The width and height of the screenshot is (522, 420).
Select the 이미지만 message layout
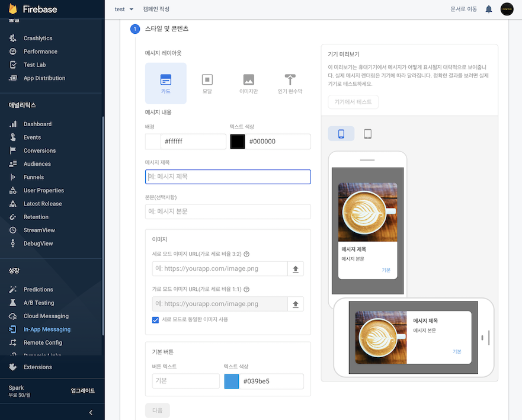point(248,84)
